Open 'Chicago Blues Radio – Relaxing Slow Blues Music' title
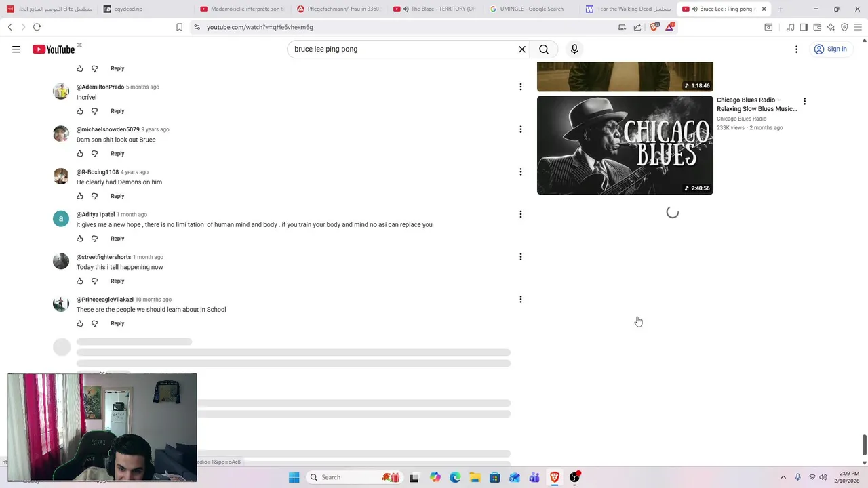This screenshot has height=488, width=868. 757,104
